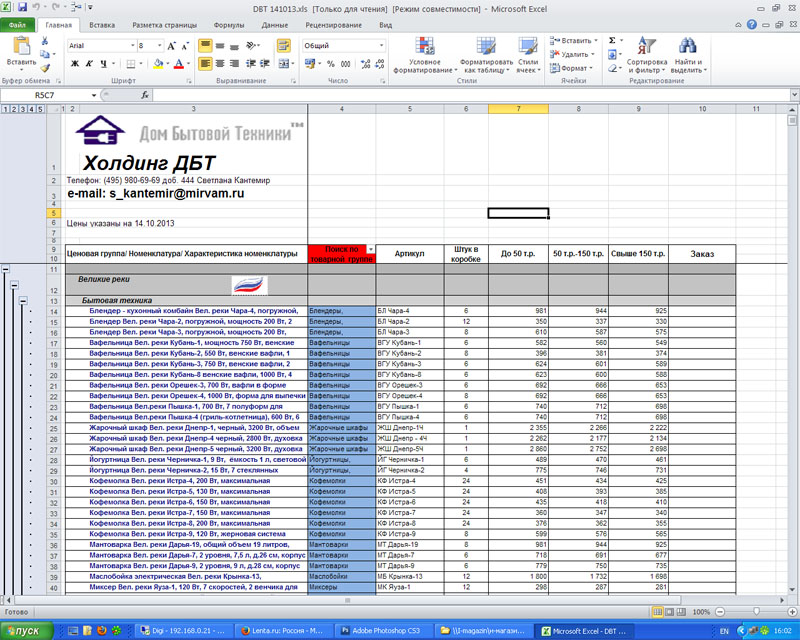800x640 pixels.
Task: Click the increase font size icon
Action: 172,46
